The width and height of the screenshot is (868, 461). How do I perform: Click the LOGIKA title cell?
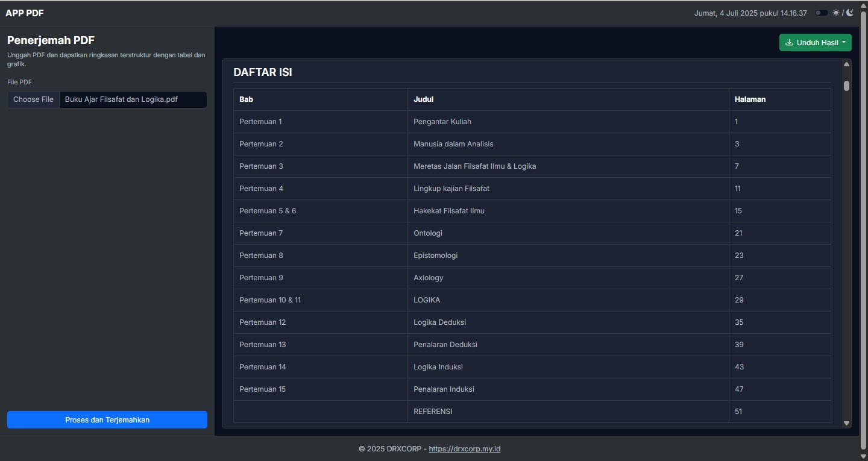click(568, 300)
